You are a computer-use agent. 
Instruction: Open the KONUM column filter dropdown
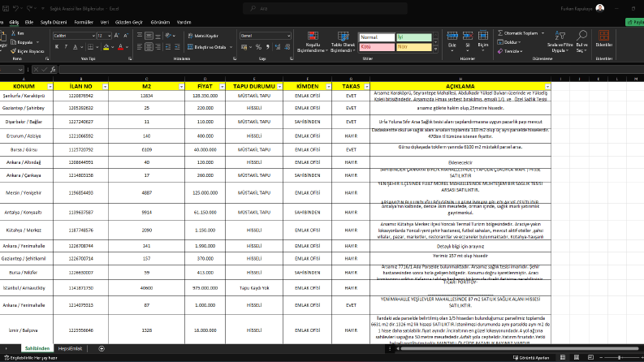(x=50, y=87)
